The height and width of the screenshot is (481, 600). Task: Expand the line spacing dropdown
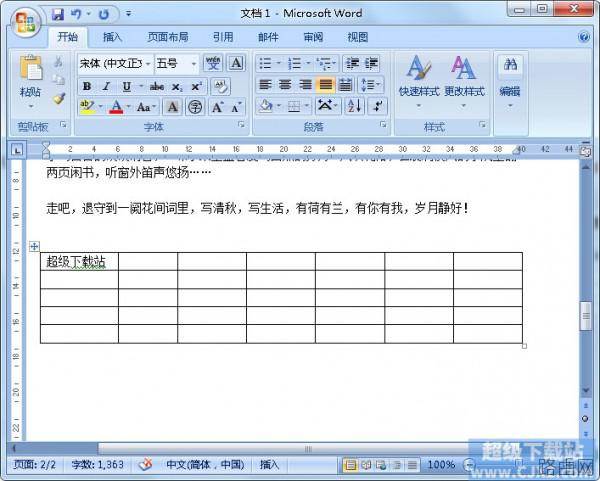(378, 85)
